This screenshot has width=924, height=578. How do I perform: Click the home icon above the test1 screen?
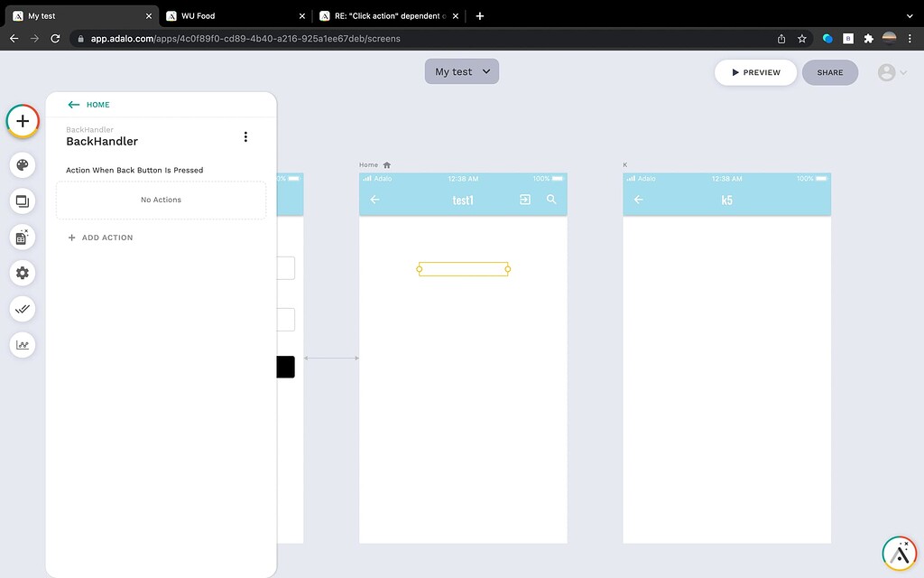(x=384, y=164)
